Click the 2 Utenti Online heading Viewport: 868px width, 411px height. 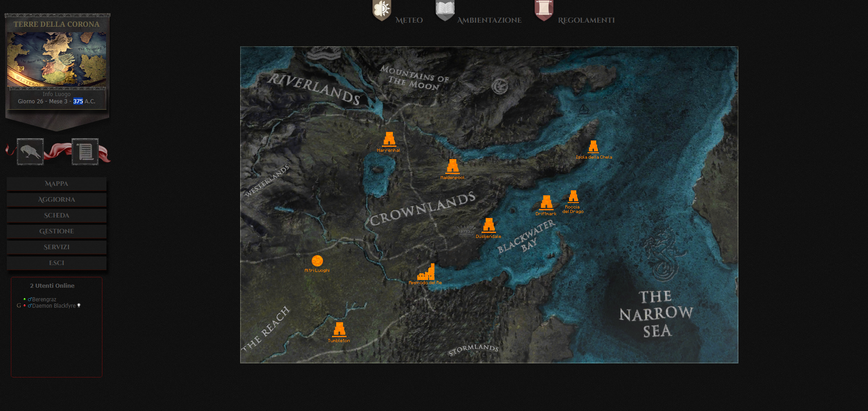point(52,285)
